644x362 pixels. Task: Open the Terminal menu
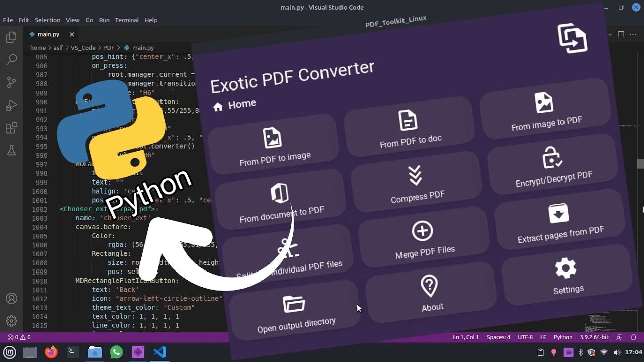[127, 20]
